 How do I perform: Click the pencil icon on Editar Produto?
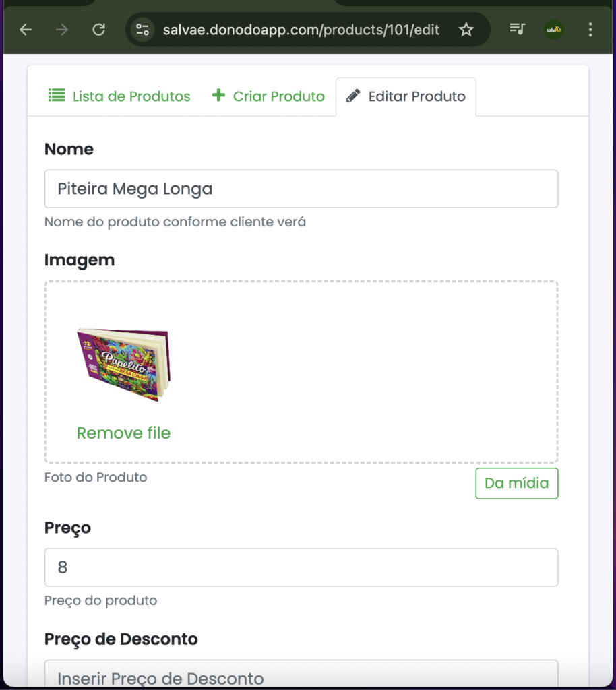tap(352, 96)
